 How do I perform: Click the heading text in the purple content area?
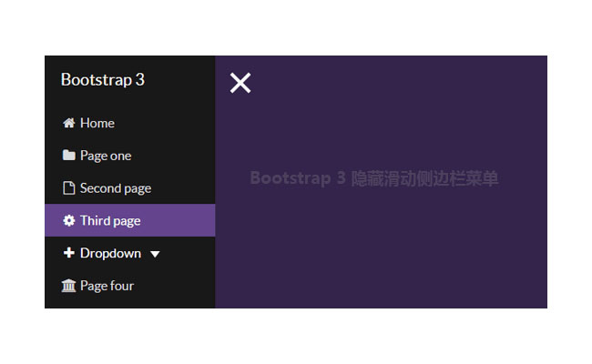tap(374, 178)
